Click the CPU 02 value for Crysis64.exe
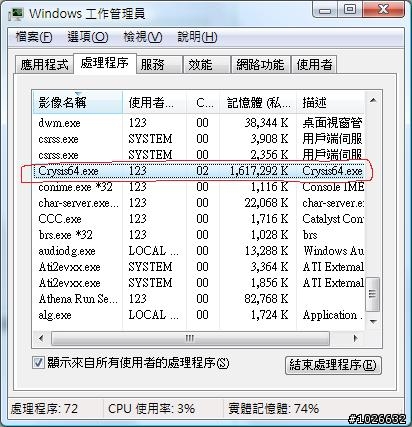The width and height of the screenshot is (412, 427). pos(202,171)
